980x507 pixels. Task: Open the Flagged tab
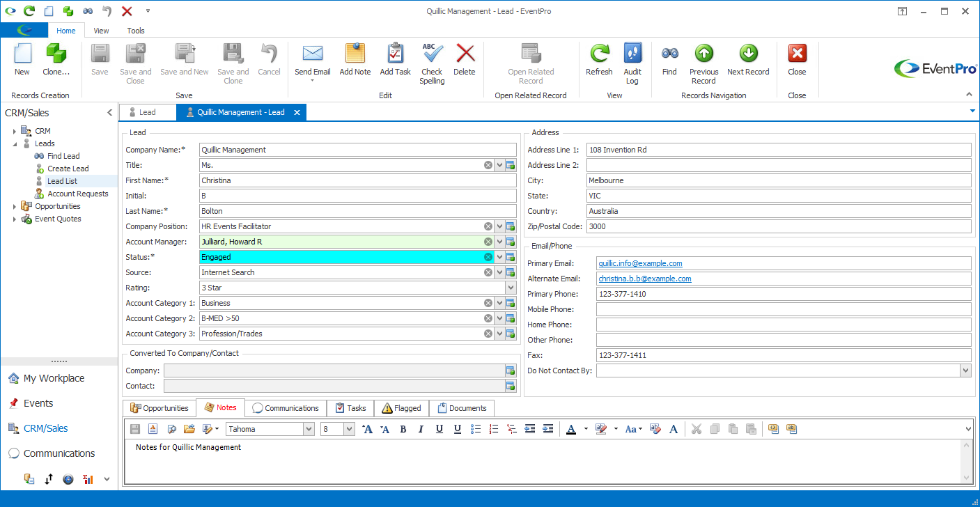(401, 408)
